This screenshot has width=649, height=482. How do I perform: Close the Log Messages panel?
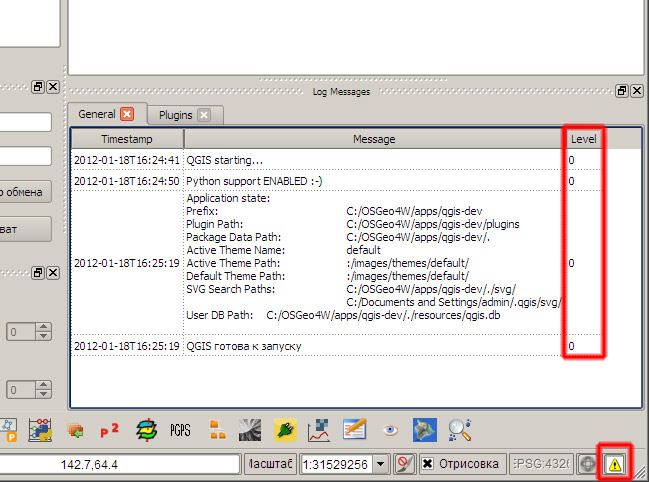(637, 91)
